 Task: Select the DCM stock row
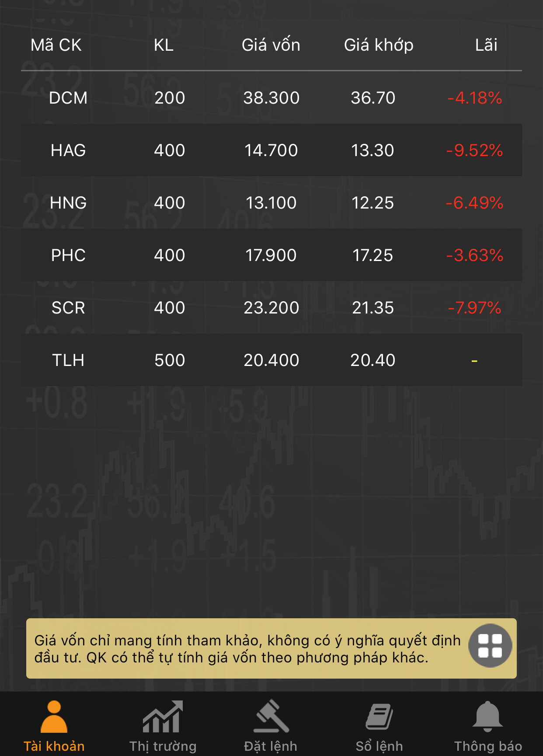pyautogui.click(x=271, y=98)
